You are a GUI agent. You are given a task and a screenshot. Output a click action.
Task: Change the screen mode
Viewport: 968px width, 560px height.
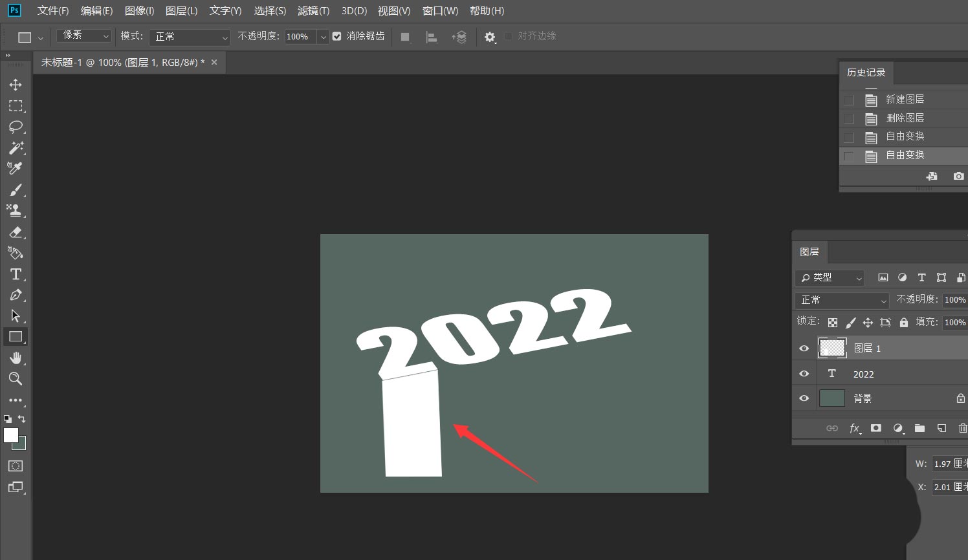coord(16,487)
